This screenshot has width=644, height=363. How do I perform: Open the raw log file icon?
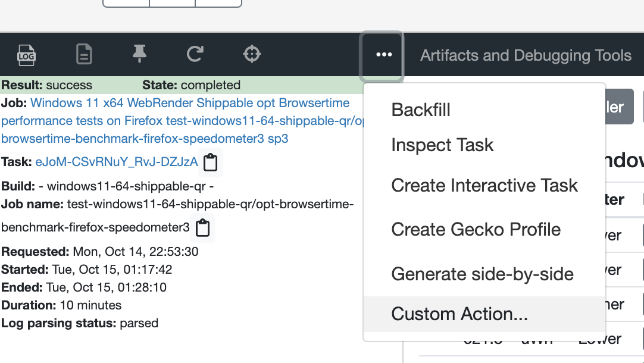[84, 55]
